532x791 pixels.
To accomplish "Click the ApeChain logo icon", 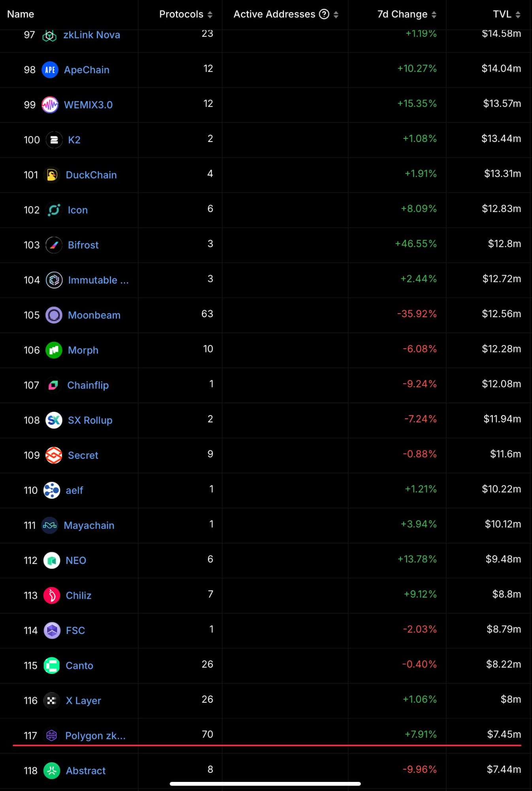I will coord(50,70).
